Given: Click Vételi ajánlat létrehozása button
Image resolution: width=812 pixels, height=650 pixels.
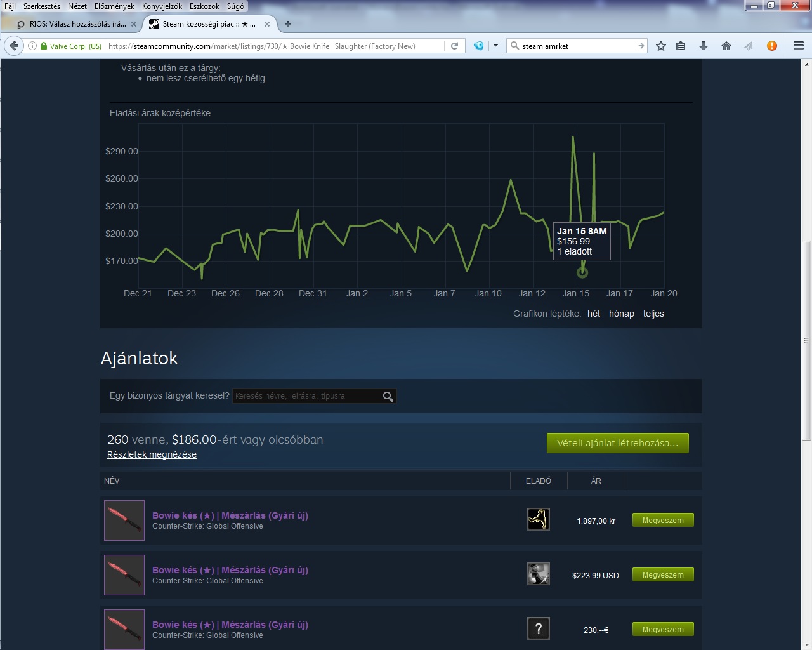Looking at the screenshot, I should pyautogui.click(x=618, y=443).
